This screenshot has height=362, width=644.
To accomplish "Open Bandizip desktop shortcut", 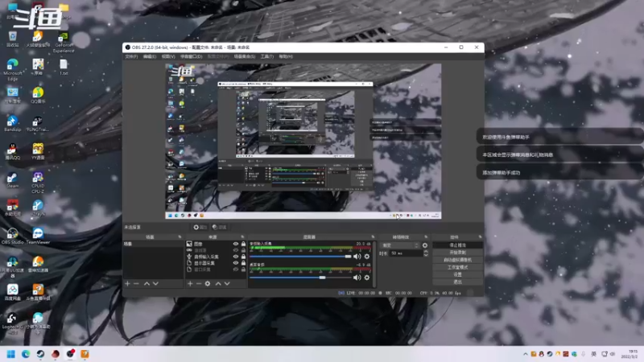I will click(x=12, y=123).
